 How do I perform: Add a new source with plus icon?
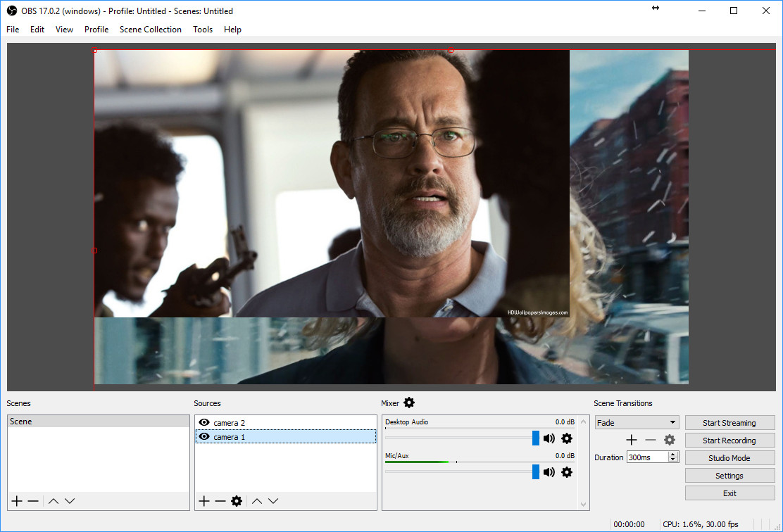(x=204, y=501)
